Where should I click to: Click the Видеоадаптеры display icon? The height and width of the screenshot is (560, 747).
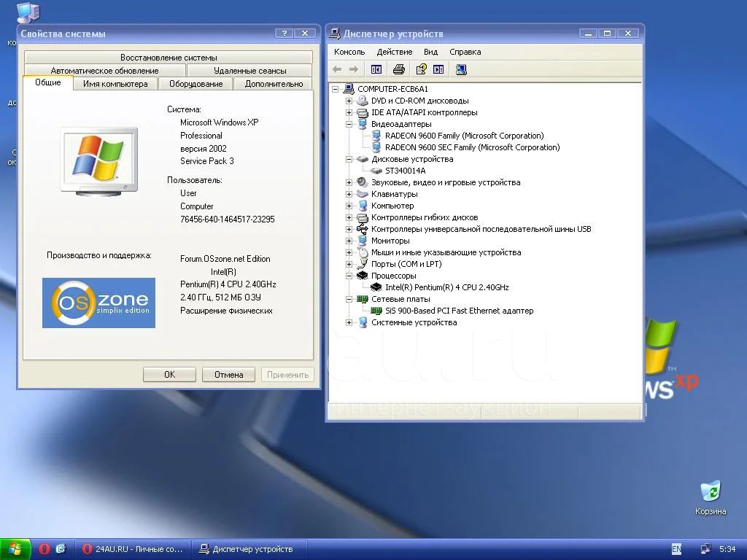[363, 124]
